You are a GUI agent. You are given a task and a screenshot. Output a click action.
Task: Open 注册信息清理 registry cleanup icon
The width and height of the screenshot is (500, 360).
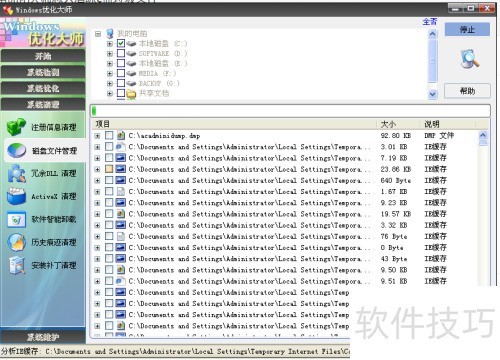pos(16,127)
